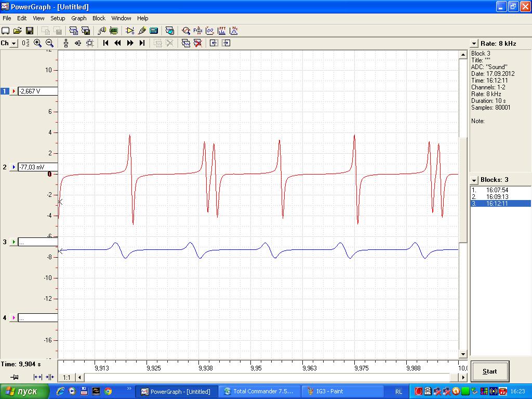Image resolution: width=532 pixels, height=399 pixels.
Task: Expand the Rate: 8 kHz dropdown arrow
Action: (474, 44)
